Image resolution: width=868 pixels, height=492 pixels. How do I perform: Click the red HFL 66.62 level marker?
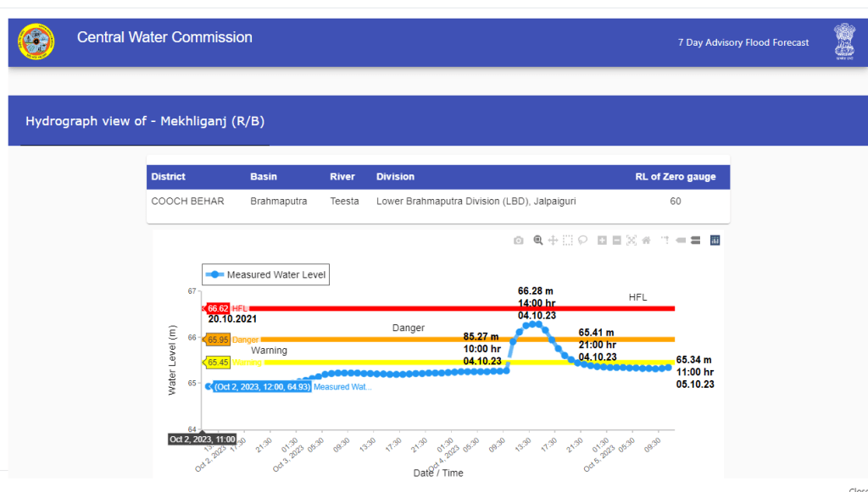pos(218,308)
